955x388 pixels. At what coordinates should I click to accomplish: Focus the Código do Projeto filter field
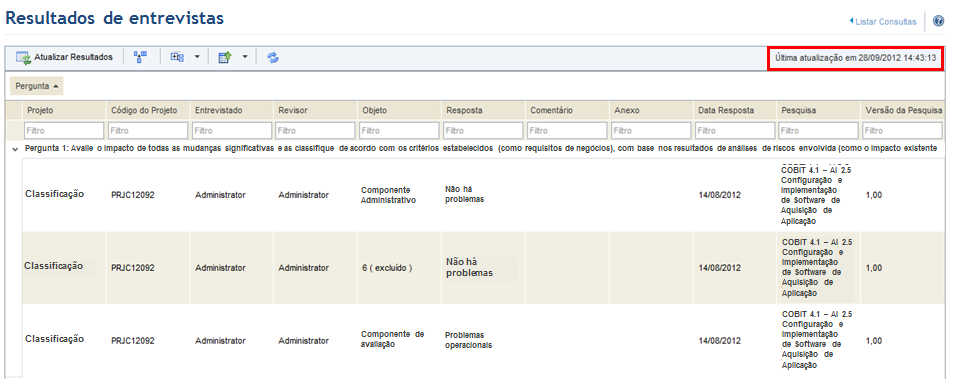pyautogui.click(x=148, y=130)
